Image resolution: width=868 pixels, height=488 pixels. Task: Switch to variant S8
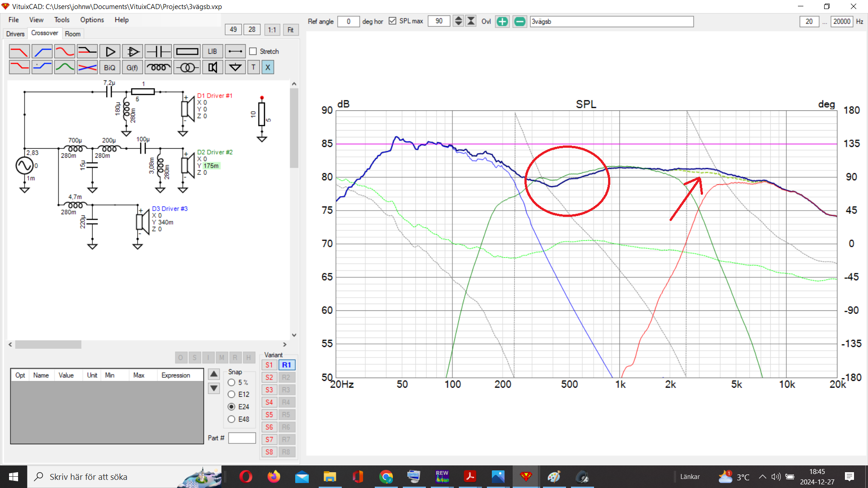pos(269,452)
